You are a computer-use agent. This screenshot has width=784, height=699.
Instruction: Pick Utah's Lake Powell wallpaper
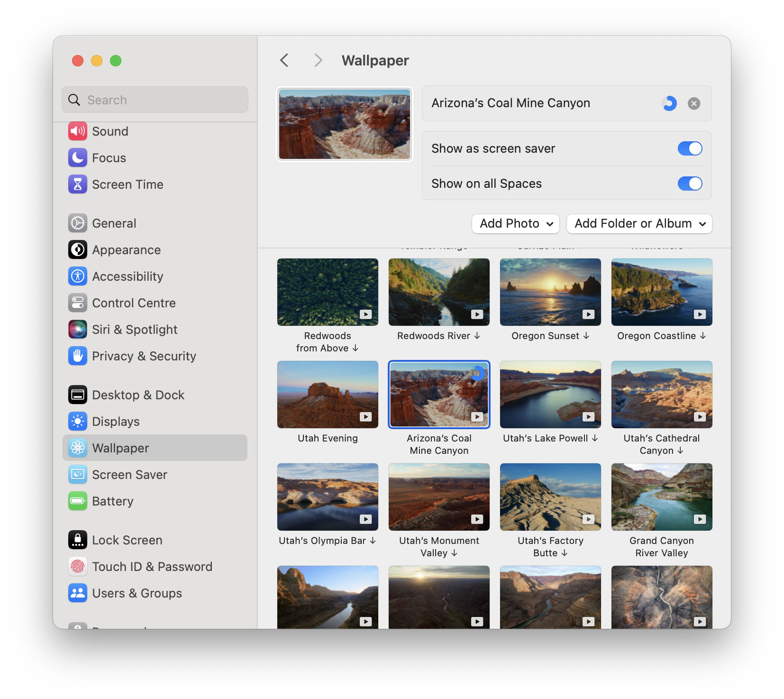[550, 395]
